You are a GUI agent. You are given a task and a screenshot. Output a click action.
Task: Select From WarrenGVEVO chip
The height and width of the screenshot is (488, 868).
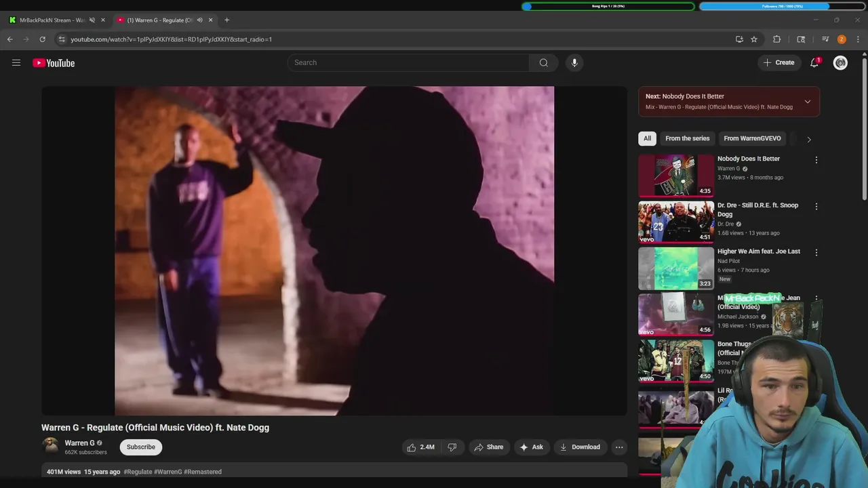pyautogui.click(x=752, y=138)
